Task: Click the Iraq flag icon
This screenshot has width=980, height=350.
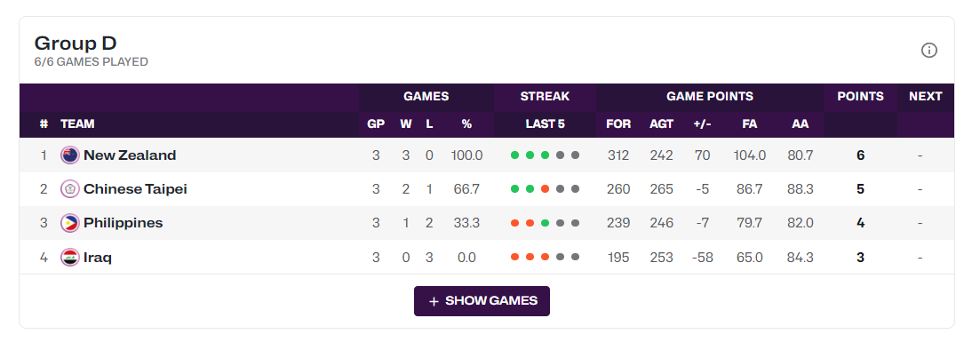Action: click(69, 257)
